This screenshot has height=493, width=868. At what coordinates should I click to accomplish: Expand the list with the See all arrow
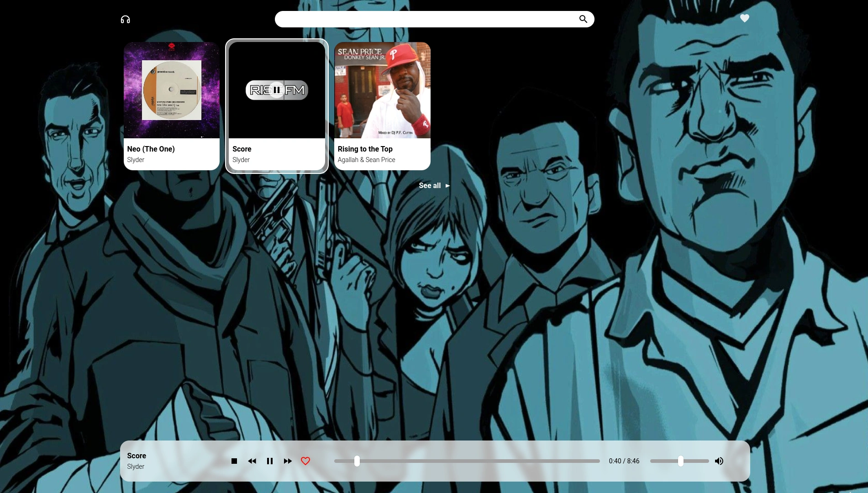(447, 186)
